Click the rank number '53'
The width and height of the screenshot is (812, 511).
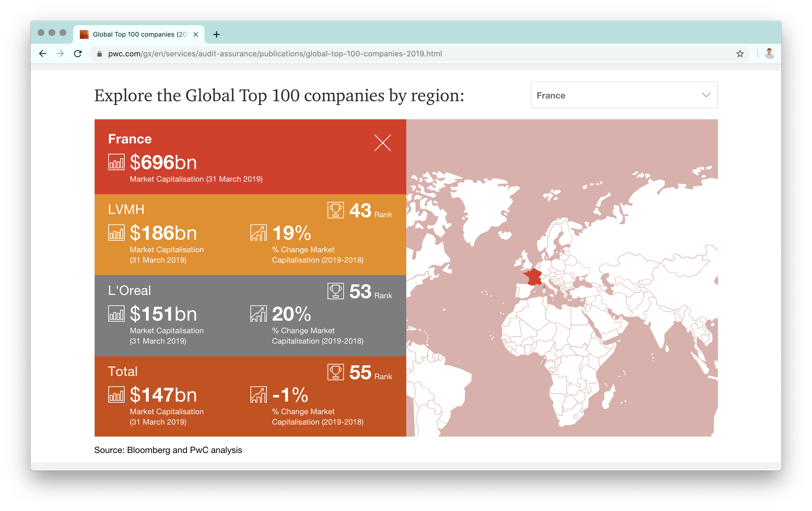[x=360, y=291]
